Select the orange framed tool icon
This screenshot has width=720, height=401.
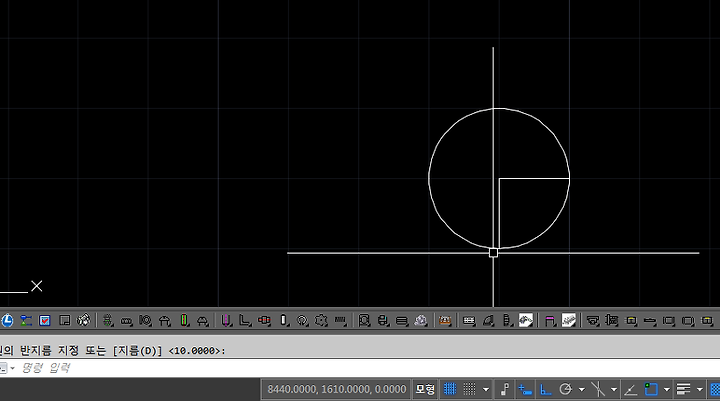coord(444,320)
